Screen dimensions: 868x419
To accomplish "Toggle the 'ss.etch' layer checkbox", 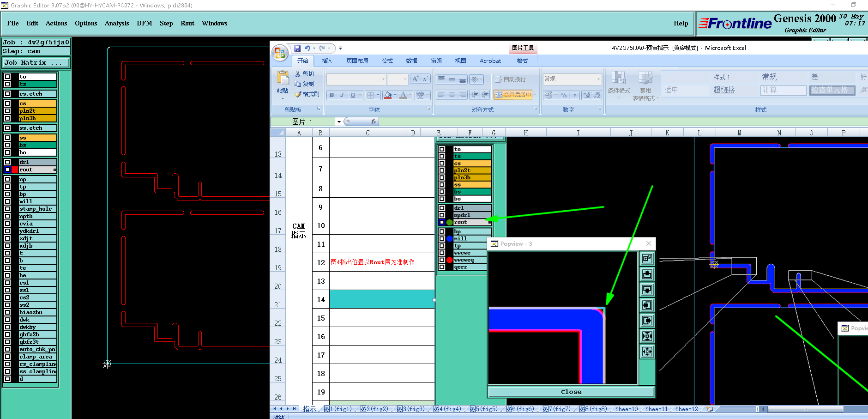I will coord(7,128).
